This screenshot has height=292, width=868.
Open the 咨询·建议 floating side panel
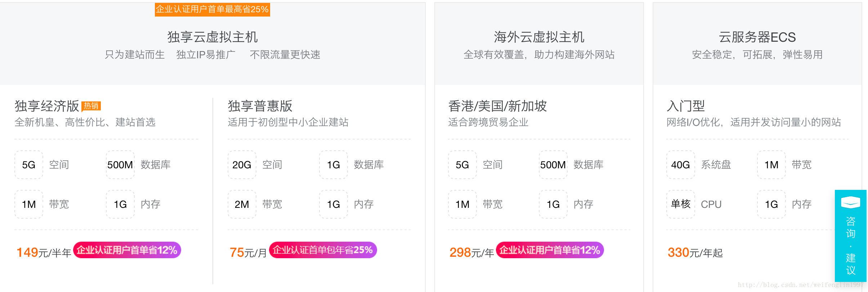[850, 236]
